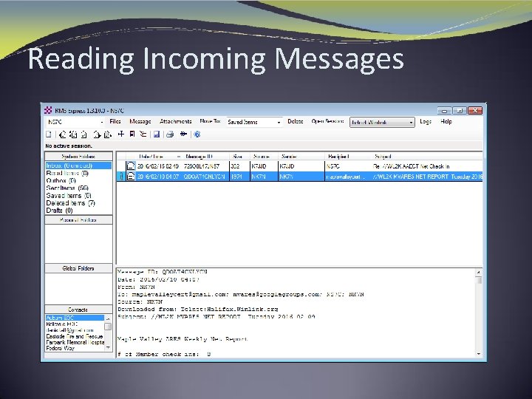
Task: Select Eastside Fire and Rescue contact
Action: 75,336
